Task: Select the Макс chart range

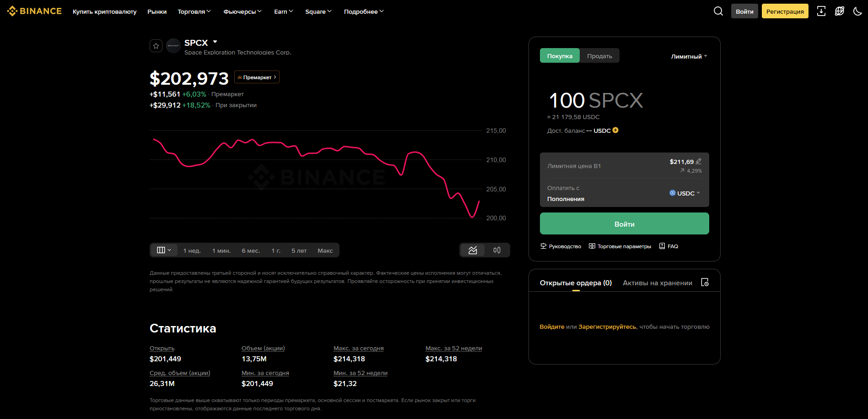Action: point(325,250)
